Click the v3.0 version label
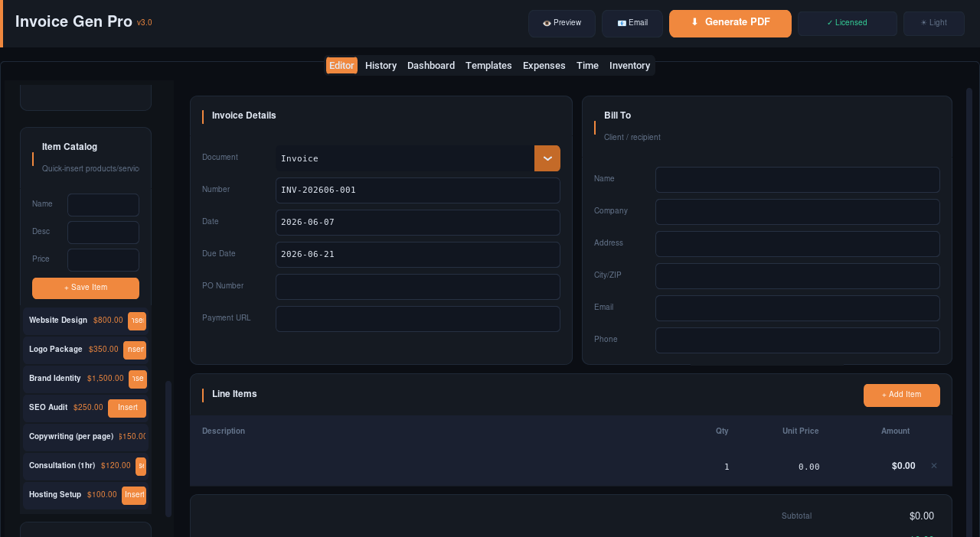Screen dimensions: 980x537 (x=145, y=23)
